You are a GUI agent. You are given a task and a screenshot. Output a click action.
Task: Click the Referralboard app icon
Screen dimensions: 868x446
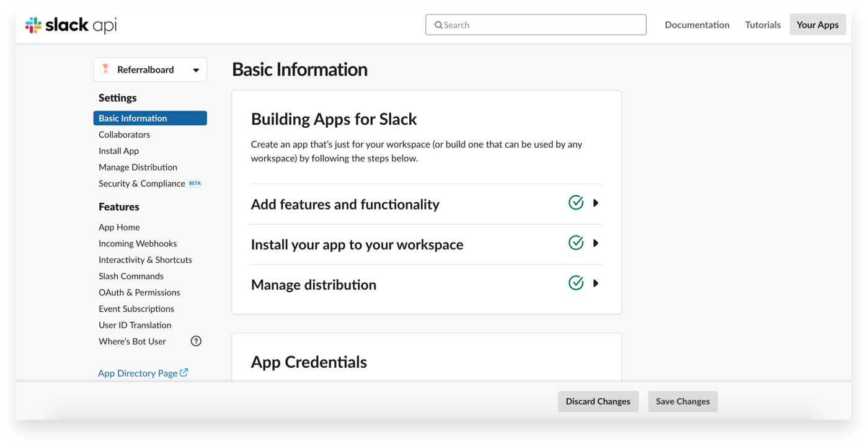[x=105, y=69]
